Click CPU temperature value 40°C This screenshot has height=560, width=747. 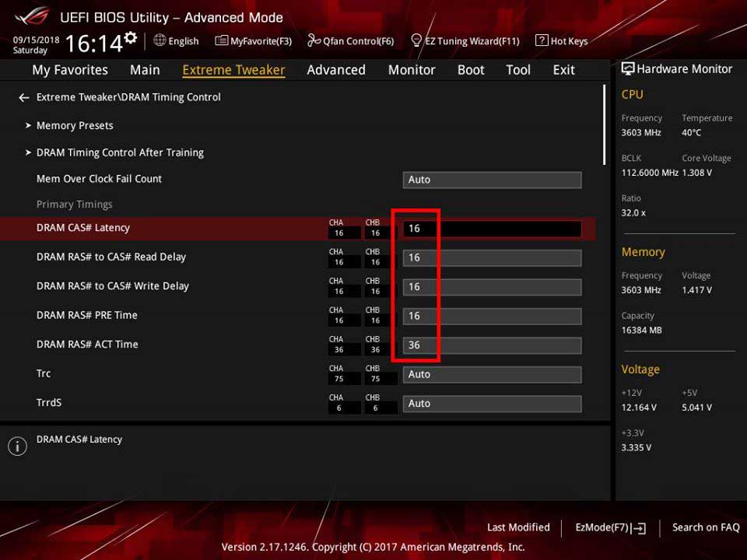click(691, 133)
